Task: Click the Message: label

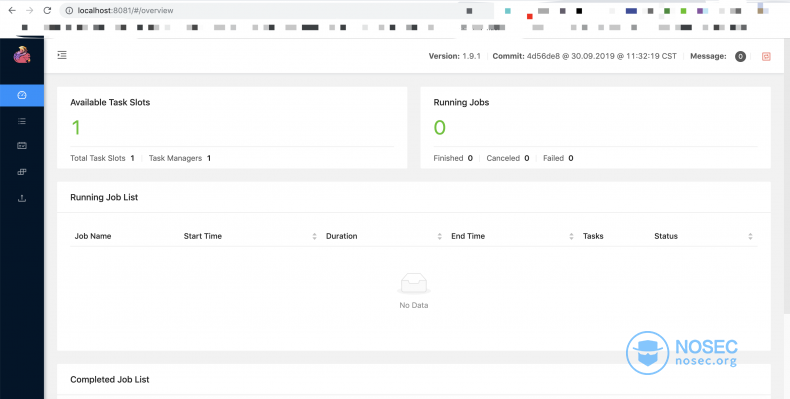Action: [x=708, y=56]
